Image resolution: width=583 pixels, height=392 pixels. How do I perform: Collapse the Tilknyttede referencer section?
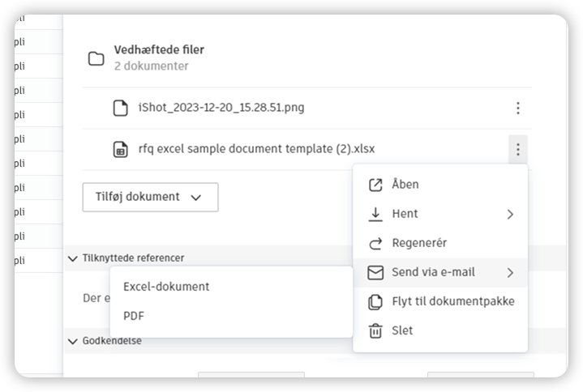point(74,258)
